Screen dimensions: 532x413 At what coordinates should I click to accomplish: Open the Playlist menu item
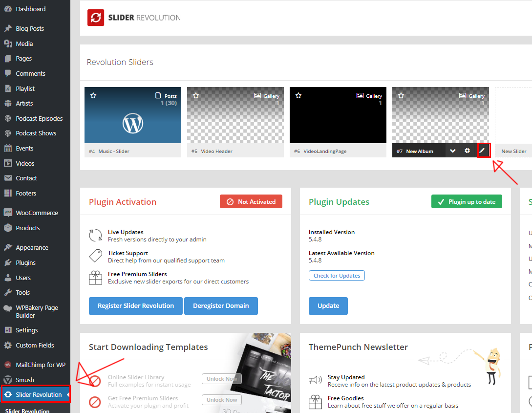click(x=25, y=88)
